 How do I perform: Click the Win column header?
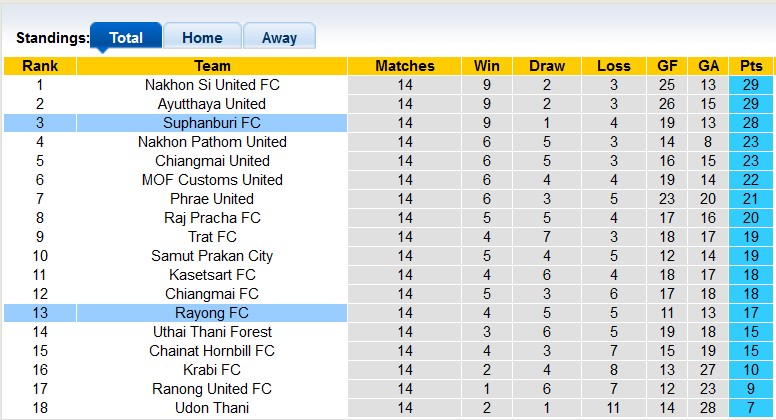pos(487,66)
